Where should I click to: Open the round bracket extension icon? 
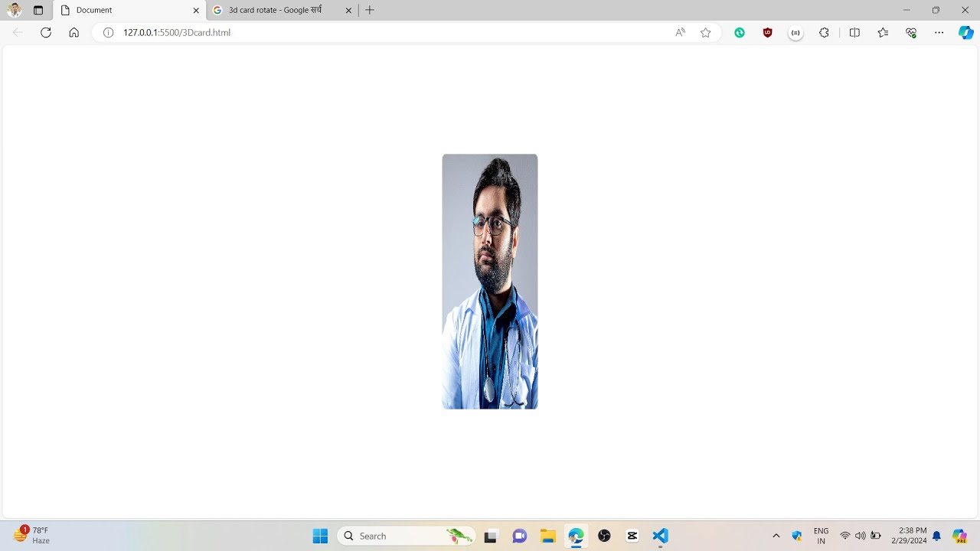pos(795,33)
